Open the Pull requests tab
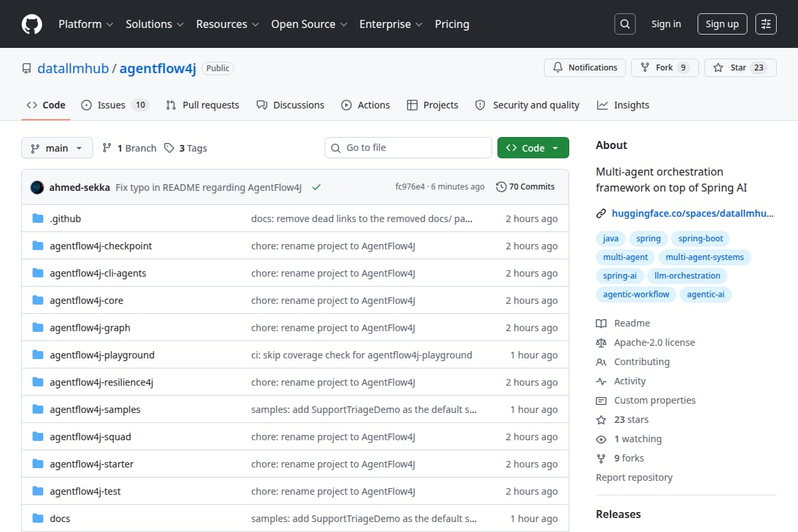 click(202, 105)
